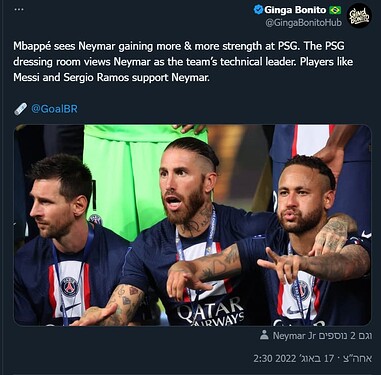Click the PSG crest on left jersey
Screen dimensions: 381x375
pos(69,287)
